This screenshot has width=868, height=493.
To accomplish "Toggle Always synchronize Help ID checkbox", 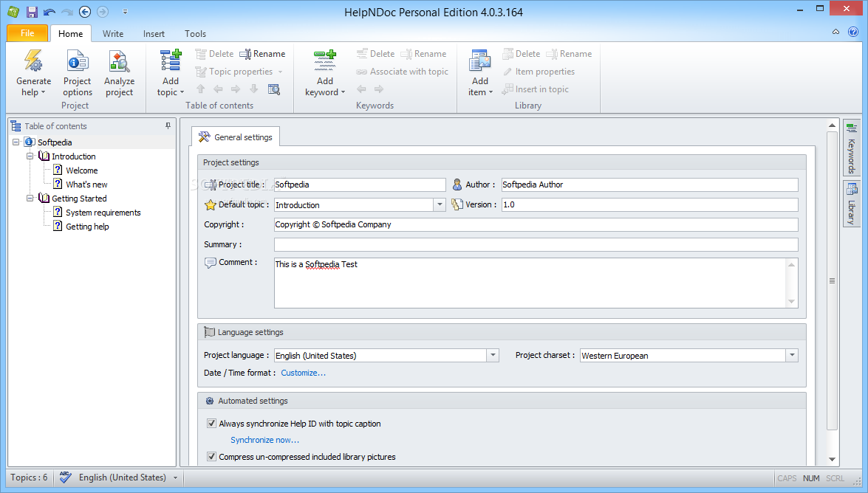I will 211,424.
